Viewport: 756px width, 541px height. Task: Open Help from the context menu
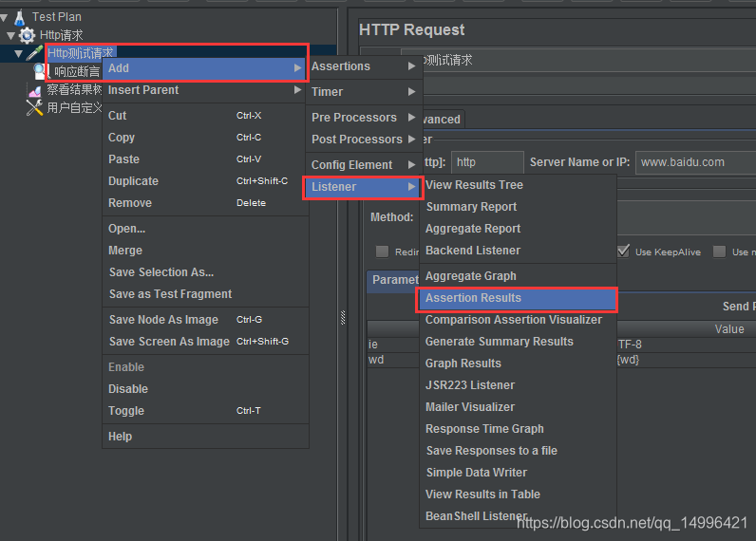(x=205, y=437)
